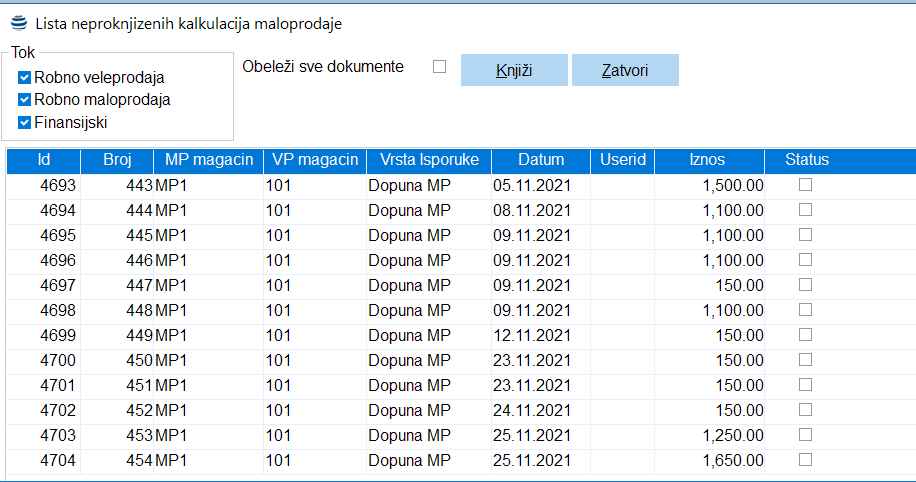Click the MP magacin column header
Image resolution: width=916 pixels, height=482 pixels.
[209, 160]
